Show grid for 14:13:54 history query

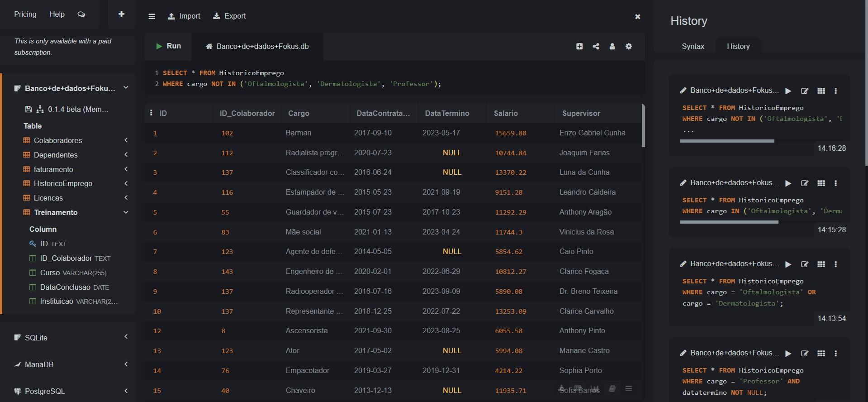pyautogui.click(x=821, y=264)
